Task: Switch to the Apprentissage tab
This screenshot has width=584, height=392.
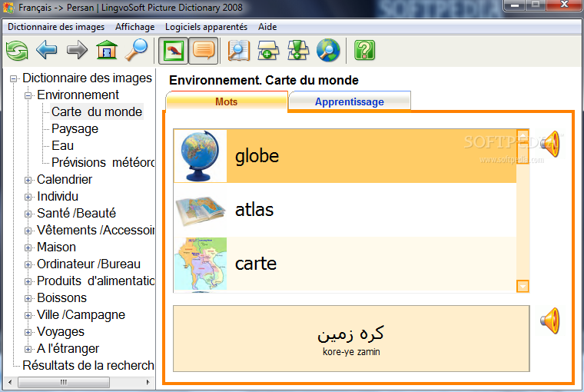Action: pyautogui.click(x=350, y=101)
